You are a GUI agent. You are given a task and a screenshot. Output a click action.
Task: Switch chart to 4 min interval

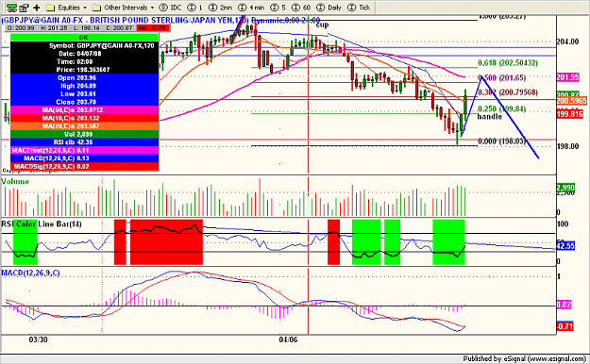coord(251,8)
